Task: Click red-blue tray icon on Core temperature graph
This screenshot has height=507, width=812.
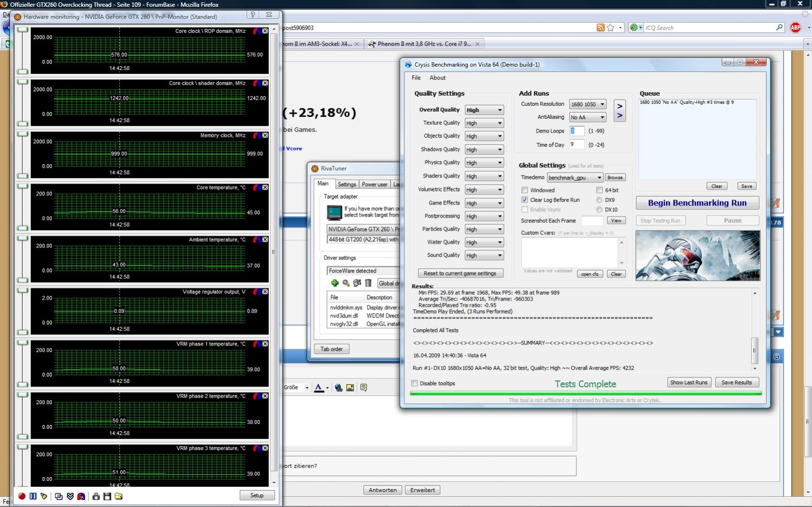Action: [257, 188]
